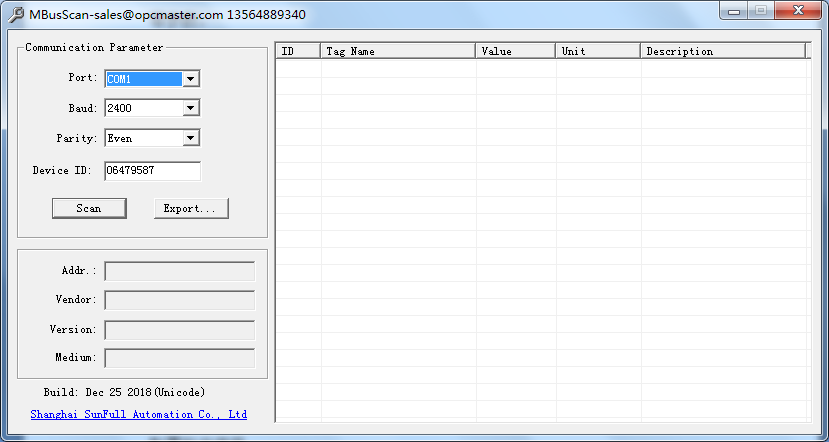Sort by the Description column header

(x=723, y=51)
